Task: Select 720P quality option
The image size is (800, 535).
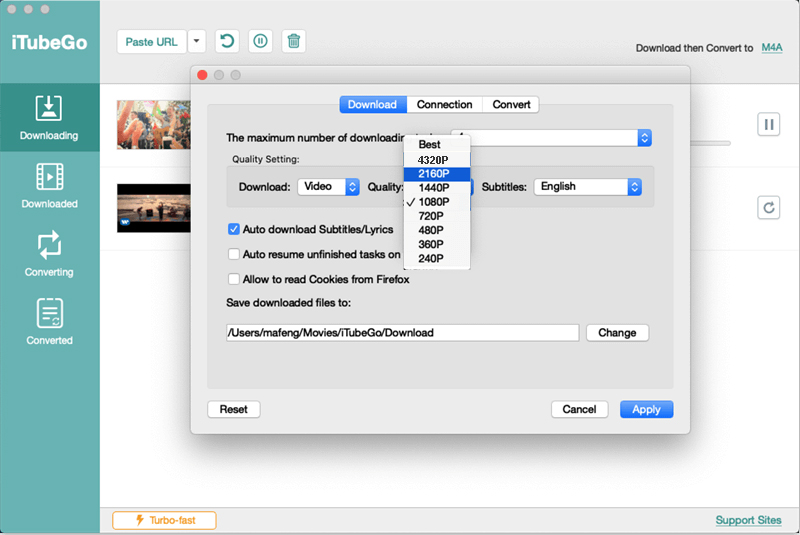Action: (x=437, y=216)
